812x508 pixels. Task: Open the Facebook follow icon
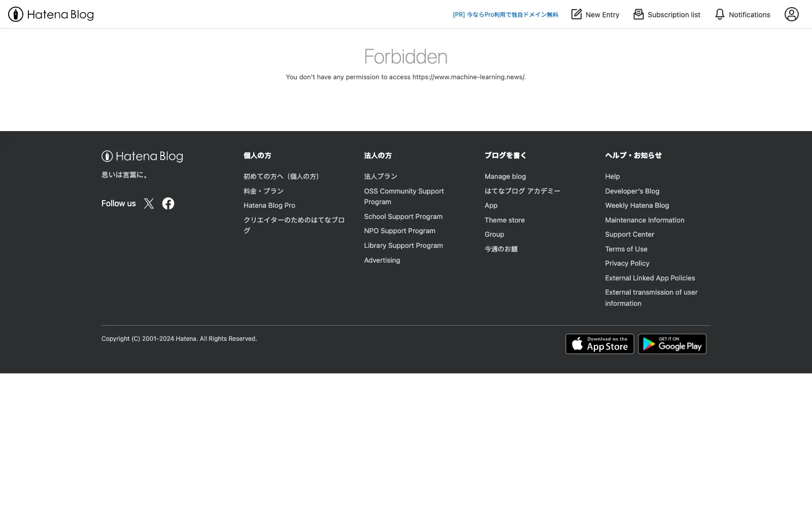[168, 203]
